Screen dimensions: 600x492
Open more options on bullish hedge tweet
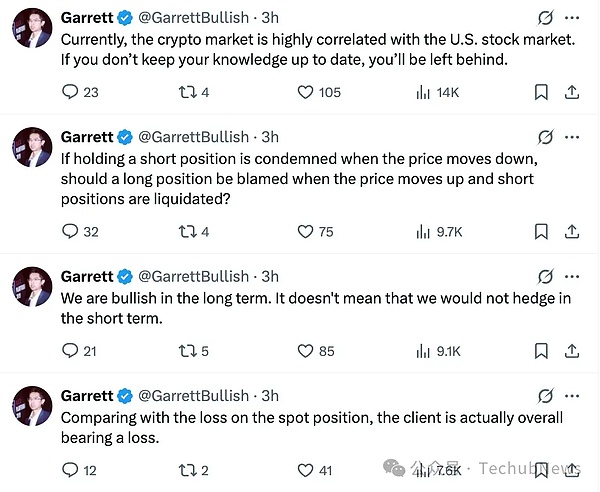pos(572,276)
